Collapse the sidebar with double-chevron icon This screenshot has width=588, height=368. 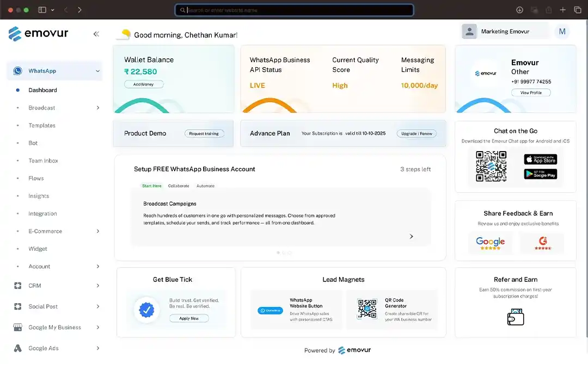96,34
